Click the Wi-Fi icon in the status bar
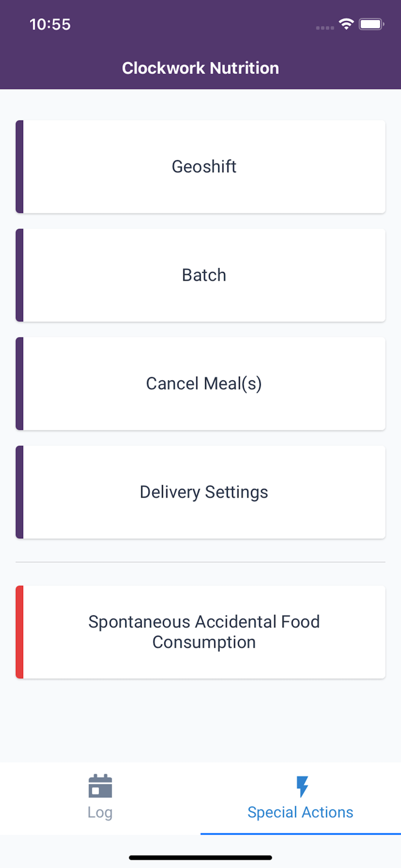This screenshot has width=401, height=868. pos(346,24)
